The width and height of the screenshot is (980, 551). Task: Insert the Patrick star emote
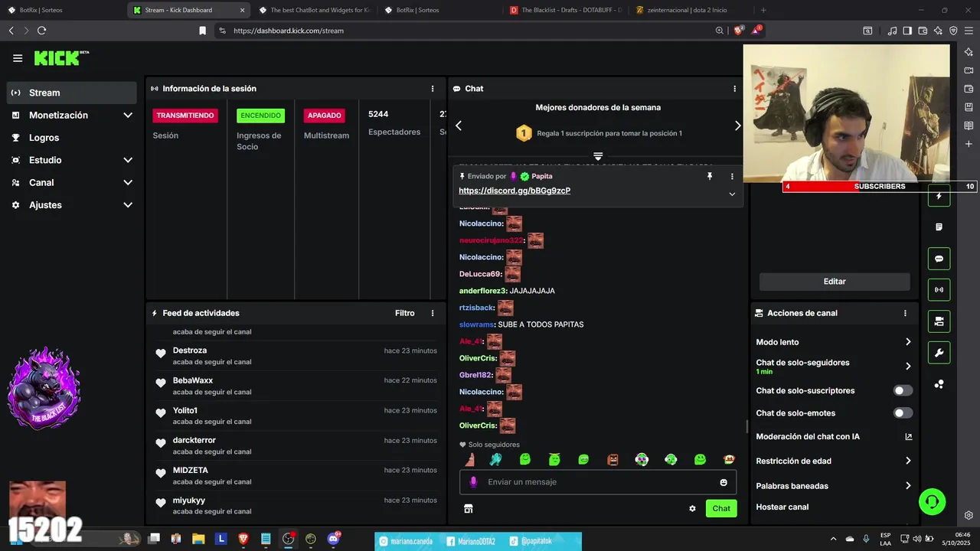click(x=470, y=459)
